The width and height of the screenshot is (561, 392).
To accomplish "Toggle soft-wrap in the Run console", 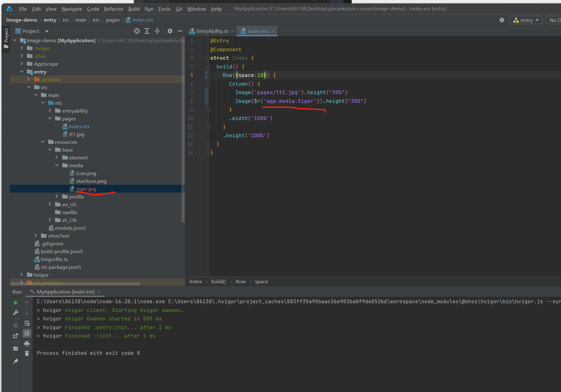I will 27,323.
